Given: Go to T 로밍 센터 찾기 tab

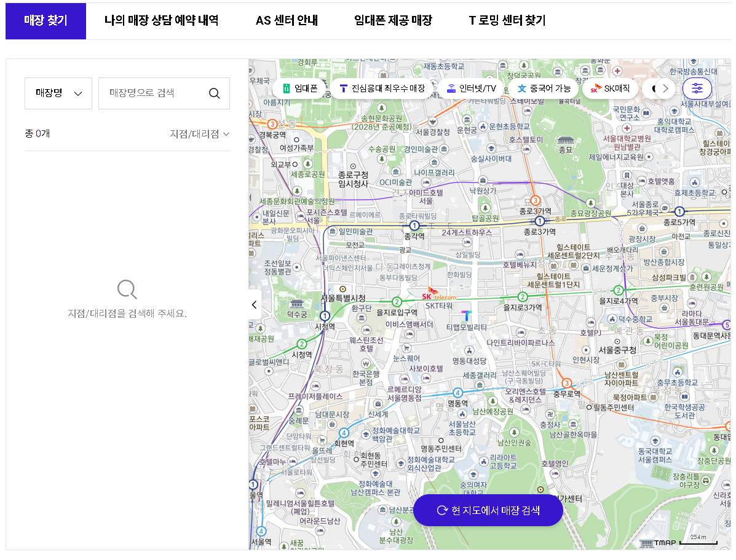Looking at the screenshot, I should pos(507,21).
